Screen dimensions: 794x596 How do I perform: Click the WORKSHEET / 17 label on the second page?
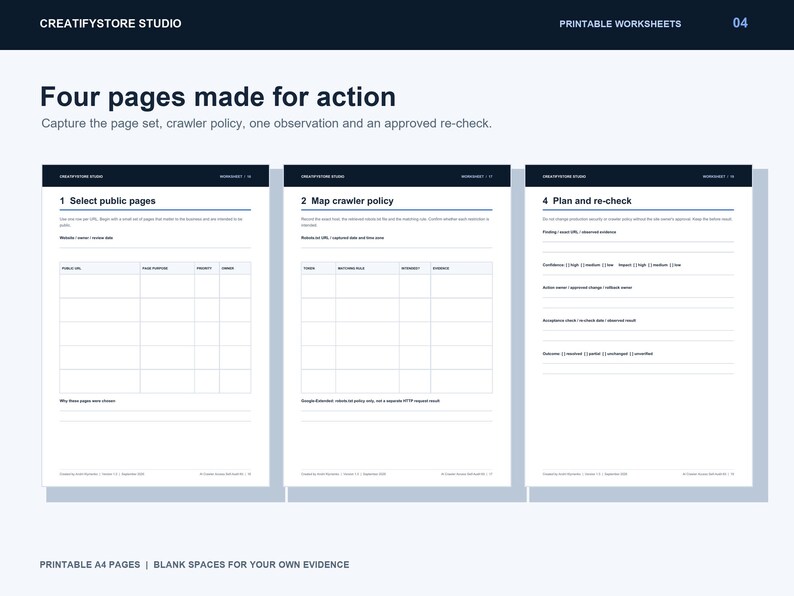(477, 177)
